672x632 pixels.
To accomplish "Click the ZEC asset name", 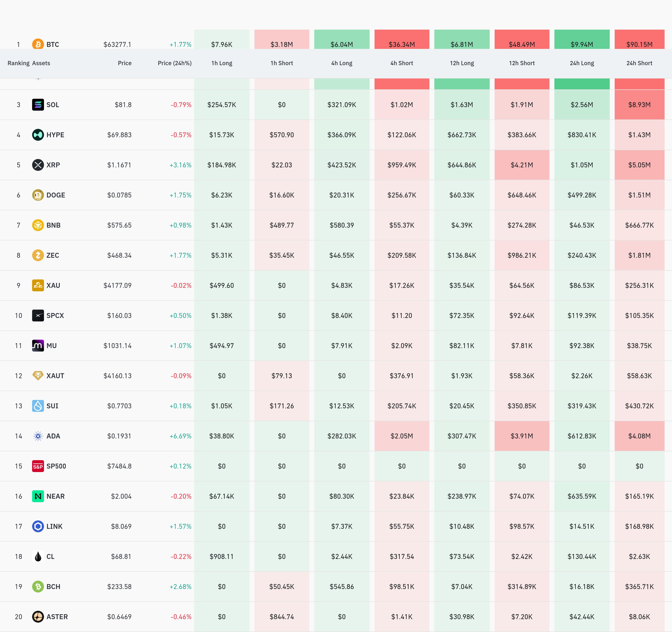I will pos(53,255).
